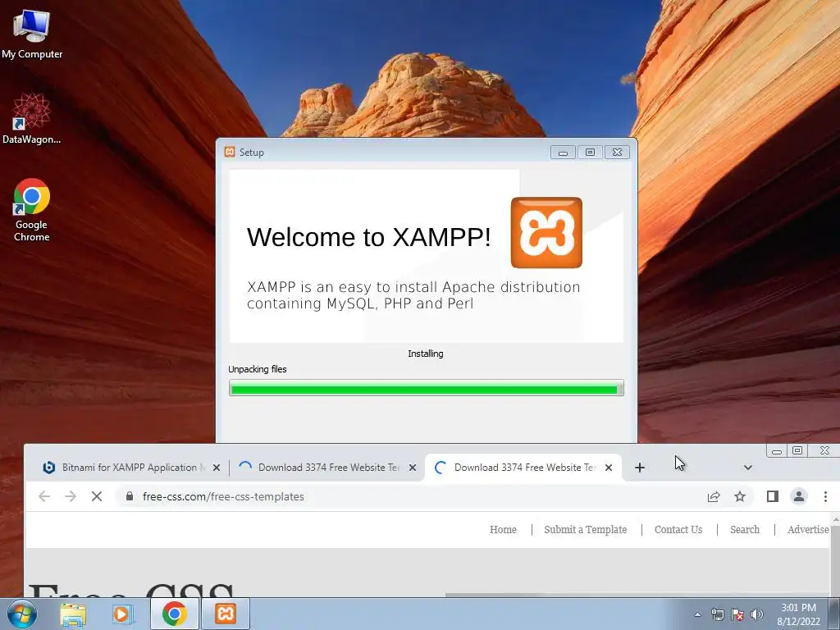Viewport: 840px width, 630px height.
Task: Click Chrome page vertical scrollbar
Action: (836, 555)
